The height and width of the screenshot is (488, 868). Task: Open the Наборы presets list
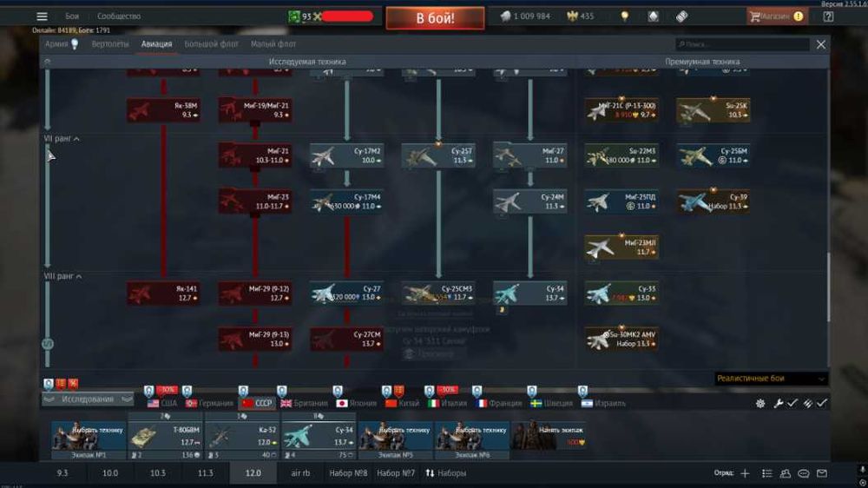(x=446, y=473)
